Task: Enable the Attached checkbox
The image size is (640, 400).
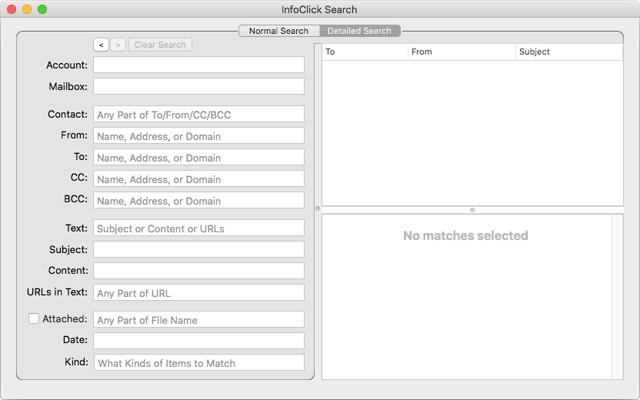Action: (33, 318)
